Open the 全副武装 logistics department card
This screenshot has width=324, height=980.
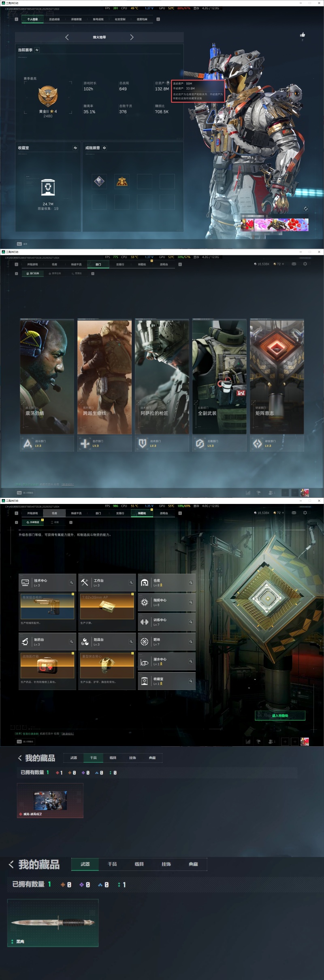click(x=220, y=377)
